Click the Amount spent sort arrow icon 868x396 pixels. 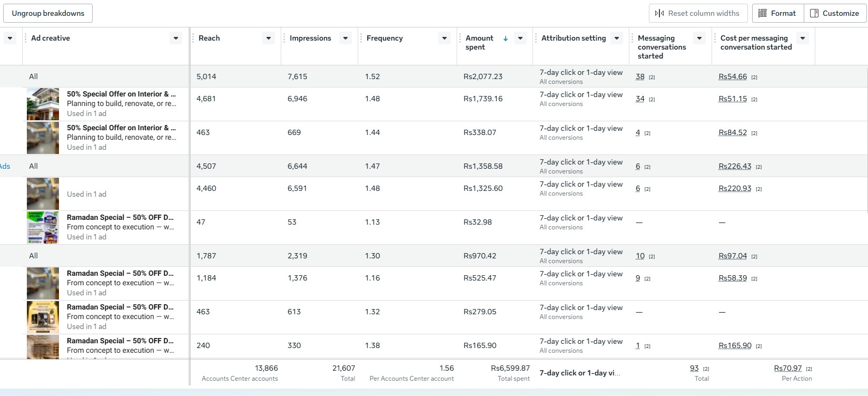506,38
